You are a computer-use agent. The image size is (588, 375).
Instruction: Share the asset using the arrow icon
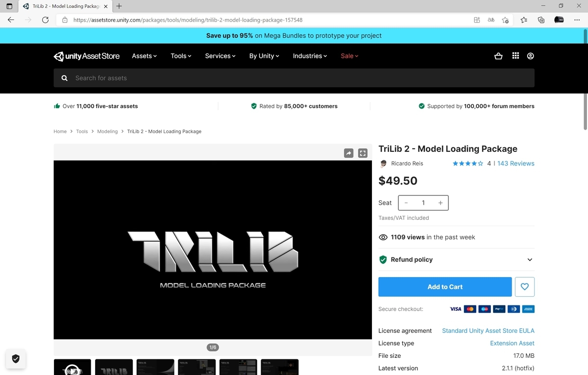[348, 153]
